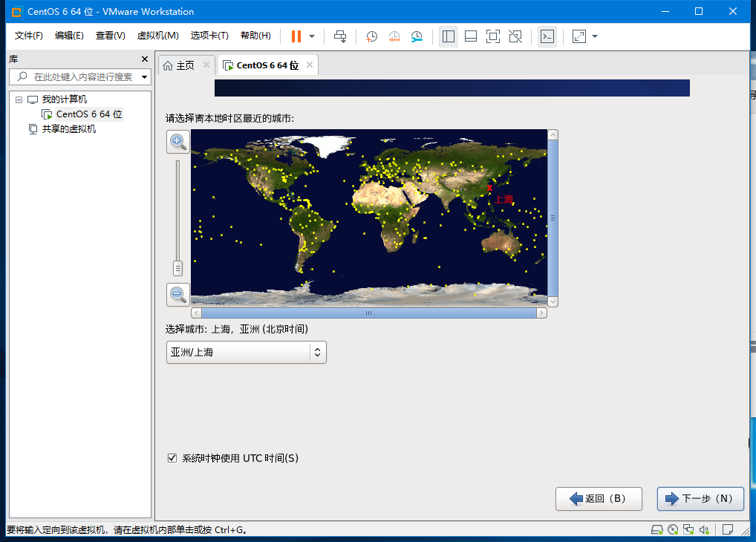Click the CD/DVD status icon in the status bar

(672, 529)
